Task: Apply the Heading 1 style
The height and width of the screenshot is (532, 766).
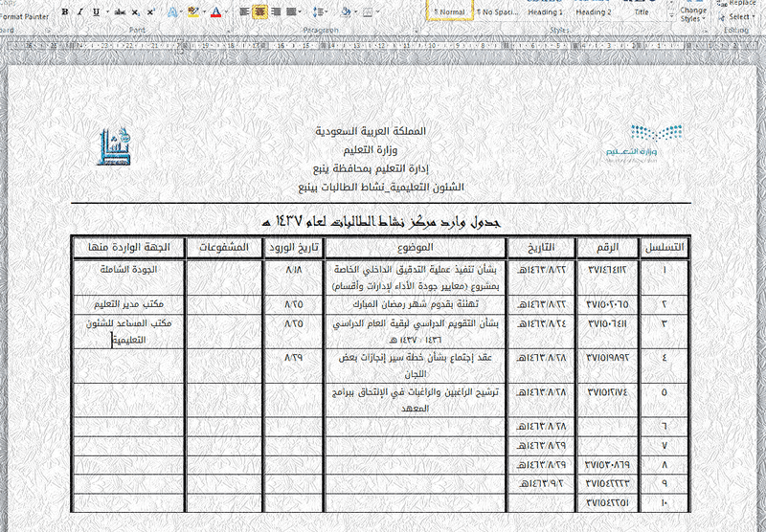Action: tap(545, 11)
